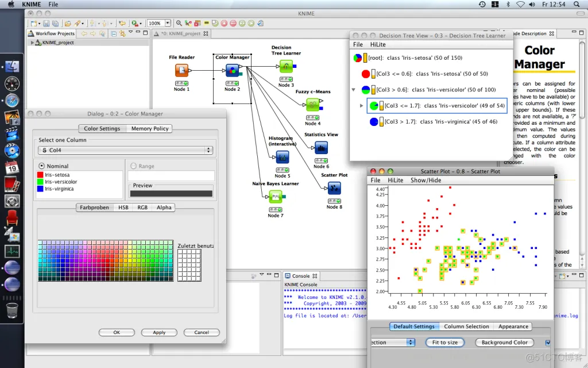This screenshot has width=588, height=368.
Task: Select the Console tab
Action: point(301,275)
